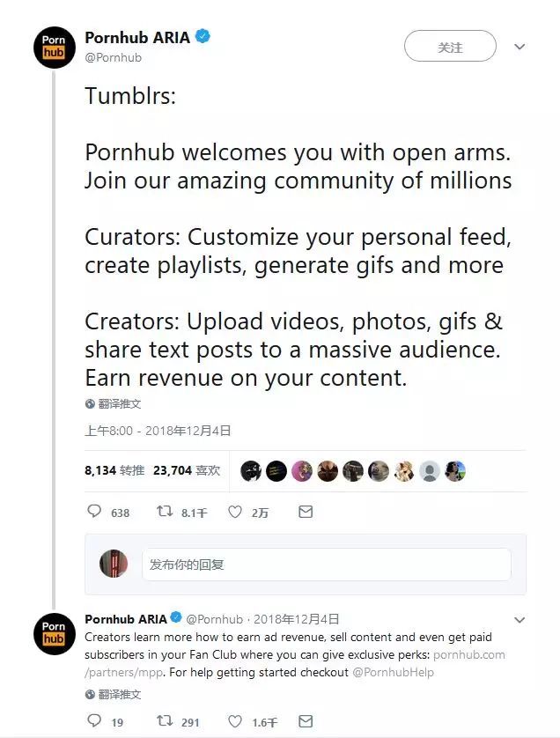Click in the 发布你的回复 reply field
Screen dimensions: 560x738
point(326,564)
